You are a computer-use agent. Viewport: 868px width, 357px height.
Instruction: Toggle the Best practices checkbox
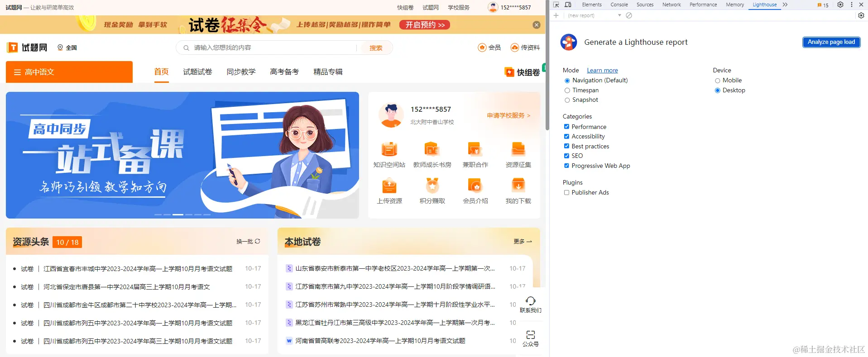tap(566, 146)
